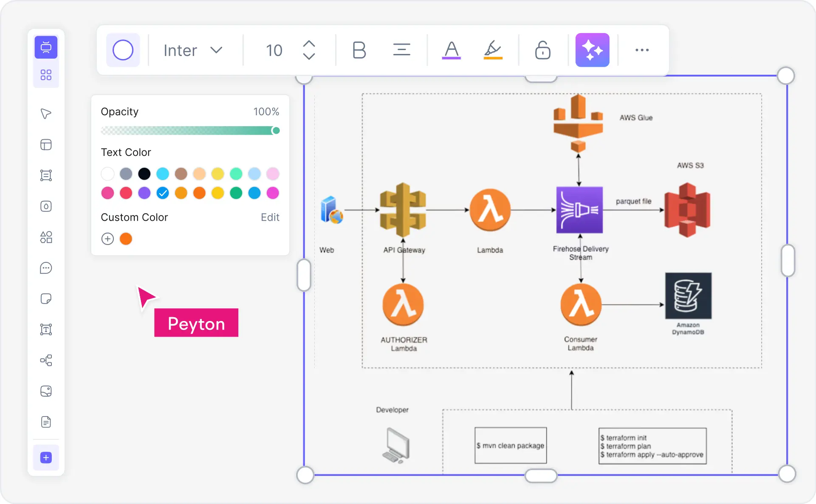
Task: Click the AUTHORIZER Lambda icon
Action: [403, 305]
